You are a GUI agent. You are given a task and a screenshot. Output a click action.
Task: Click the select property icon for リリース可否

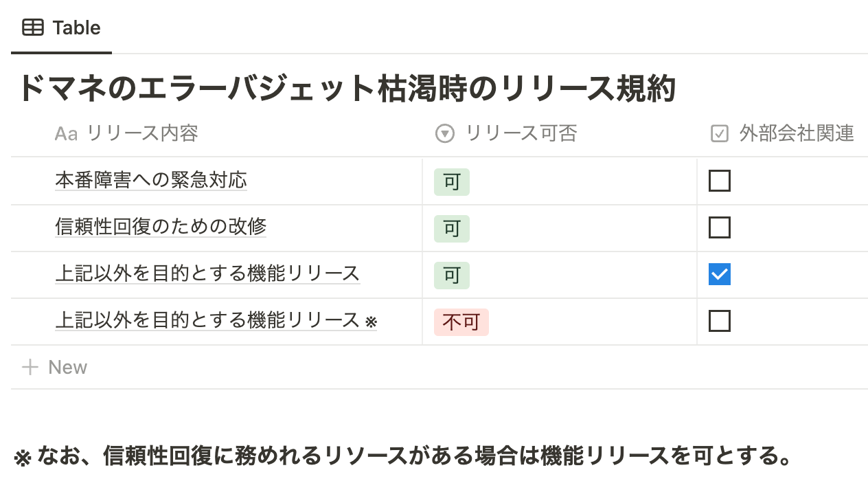pyautogui.click(x=445, y=133)
